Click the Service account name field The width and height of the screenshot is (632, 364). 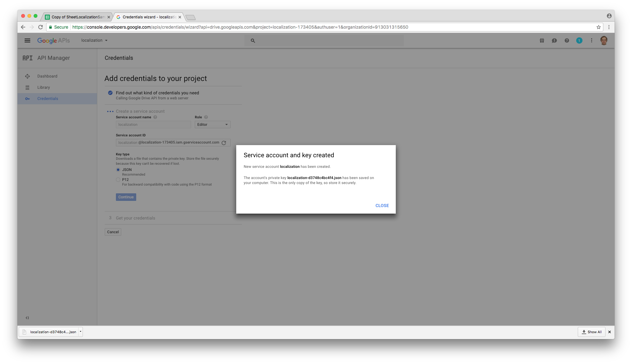tap(153, 125)
